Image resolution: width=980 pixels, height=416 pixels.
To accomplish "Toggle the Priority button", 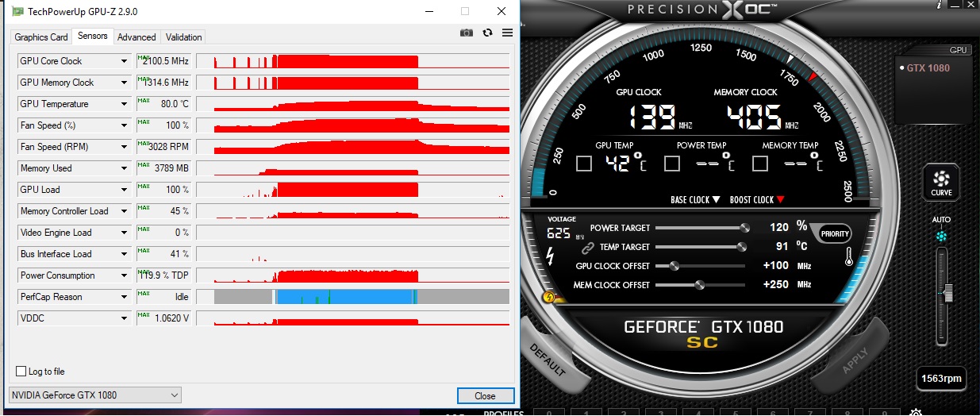I will (x=835, y=233).
